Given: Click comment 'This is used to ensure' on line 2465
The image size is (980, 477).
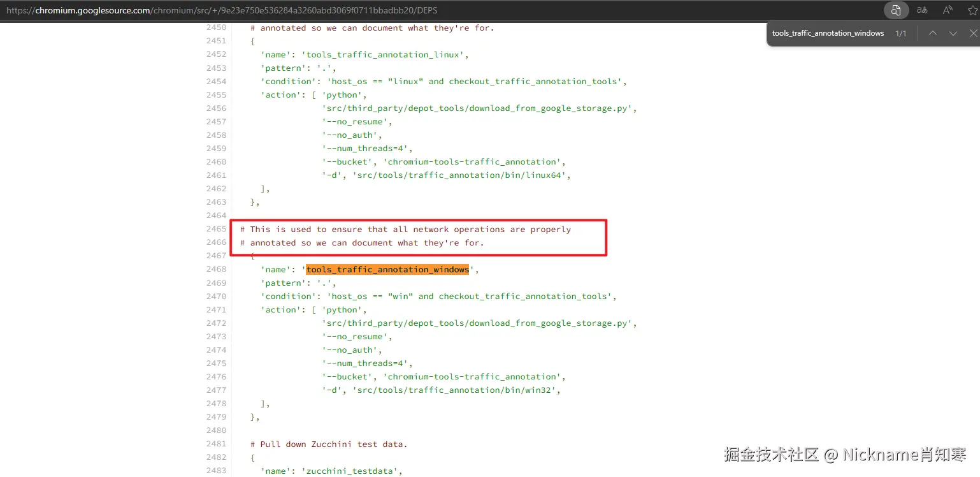Looking at the screenshot, I should click(405, 229).
